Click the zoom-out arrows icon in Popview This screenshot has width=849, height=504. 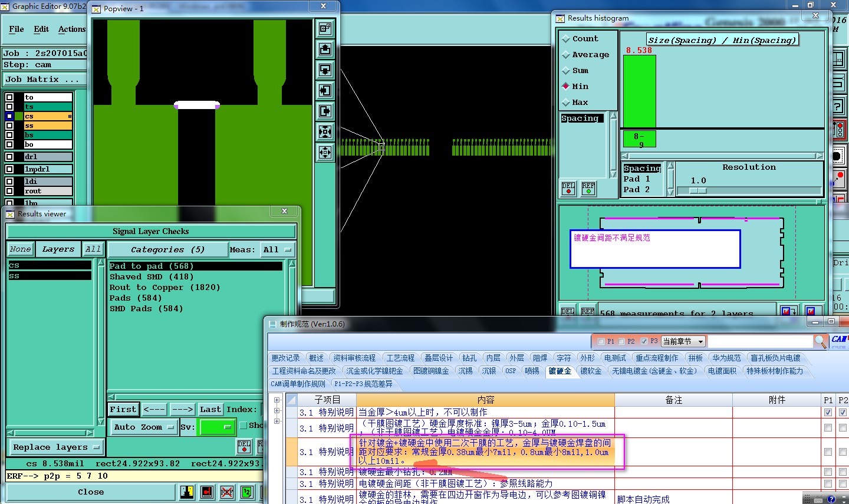pyautogui.click(x=325, y=131)
